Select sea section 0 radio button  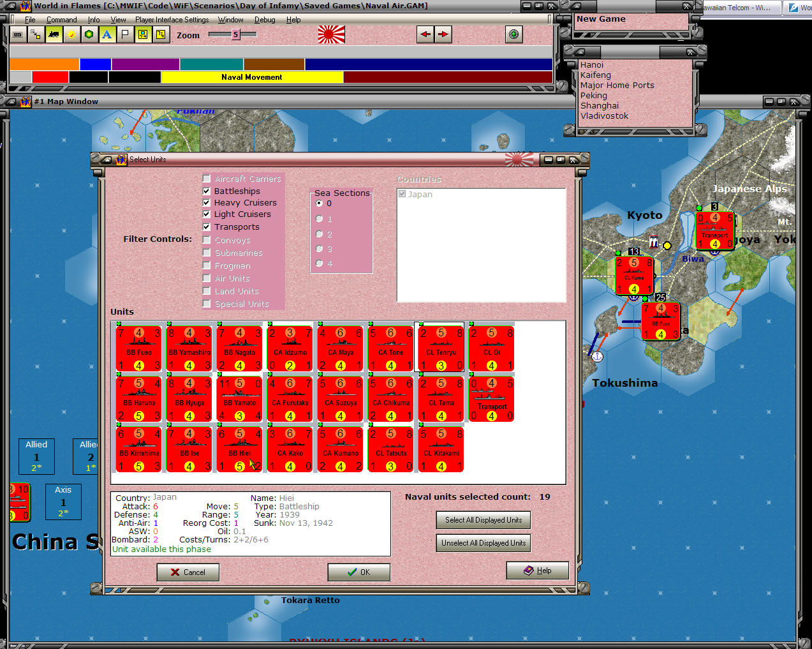tap(320, 203)
